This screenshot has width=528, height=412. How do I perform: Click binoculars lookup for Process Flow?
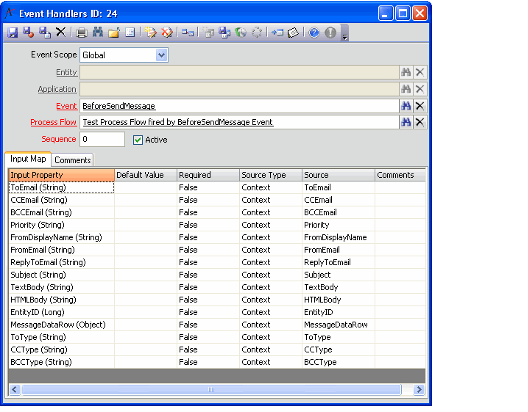point(406,122)
